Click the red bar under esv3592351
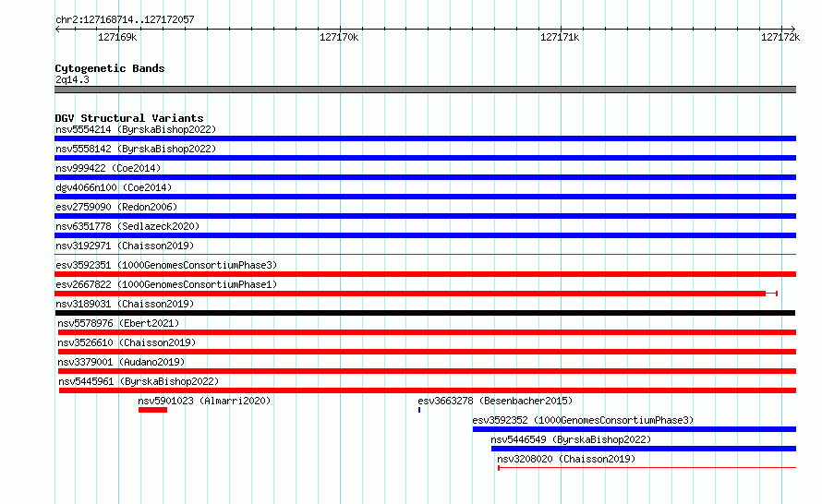Screen dimensions: 822x504 pyautogui.click(x=425, y=274)
